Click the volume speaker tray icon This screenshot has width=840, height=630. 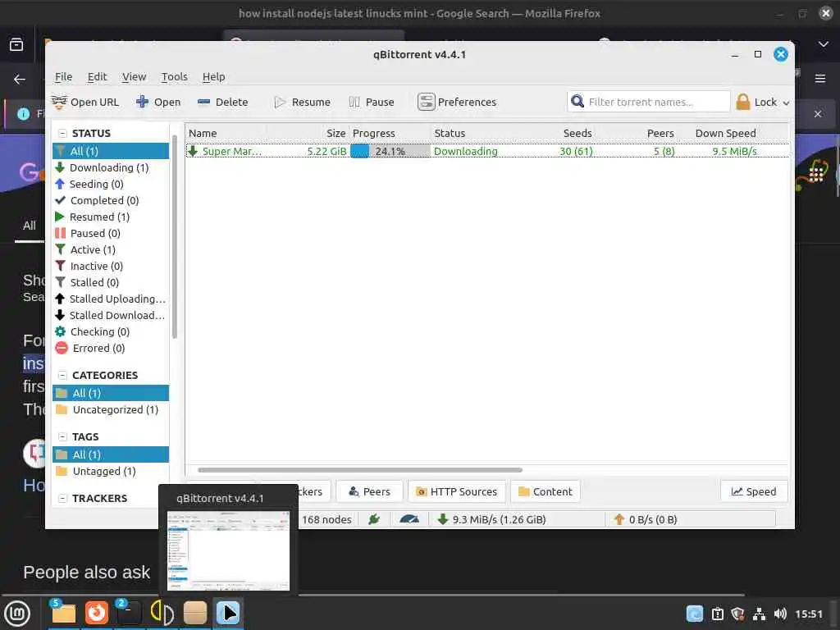coord(780,614)
